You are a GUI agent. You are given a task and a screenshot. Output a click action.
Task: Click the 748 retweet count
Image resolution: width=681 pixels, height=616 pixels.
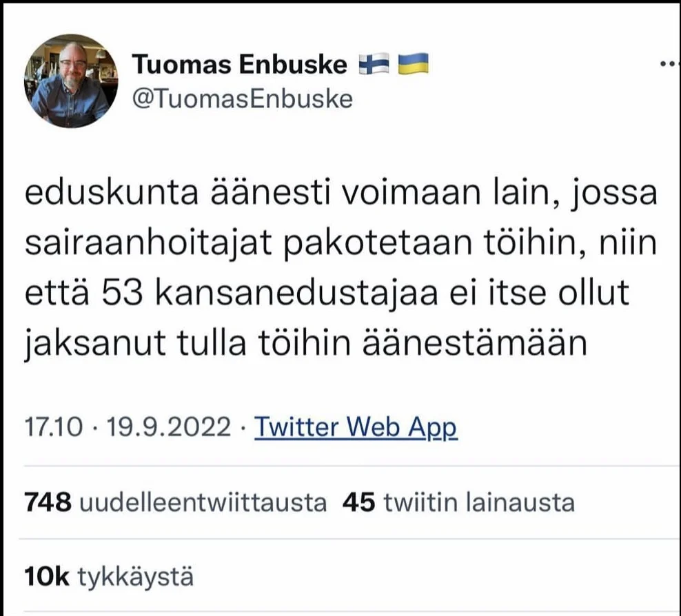[x=48, y=502]
